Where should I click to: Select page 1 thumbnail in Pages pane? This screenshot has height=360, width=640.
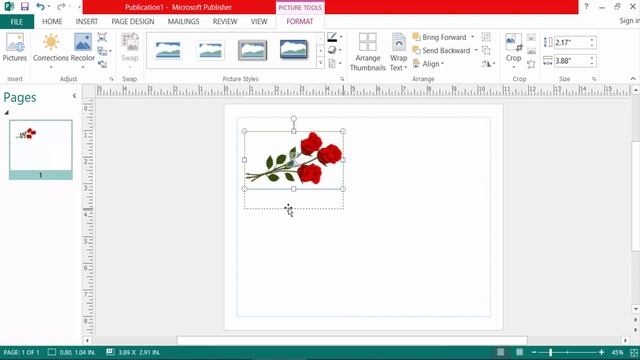(41, 149)
